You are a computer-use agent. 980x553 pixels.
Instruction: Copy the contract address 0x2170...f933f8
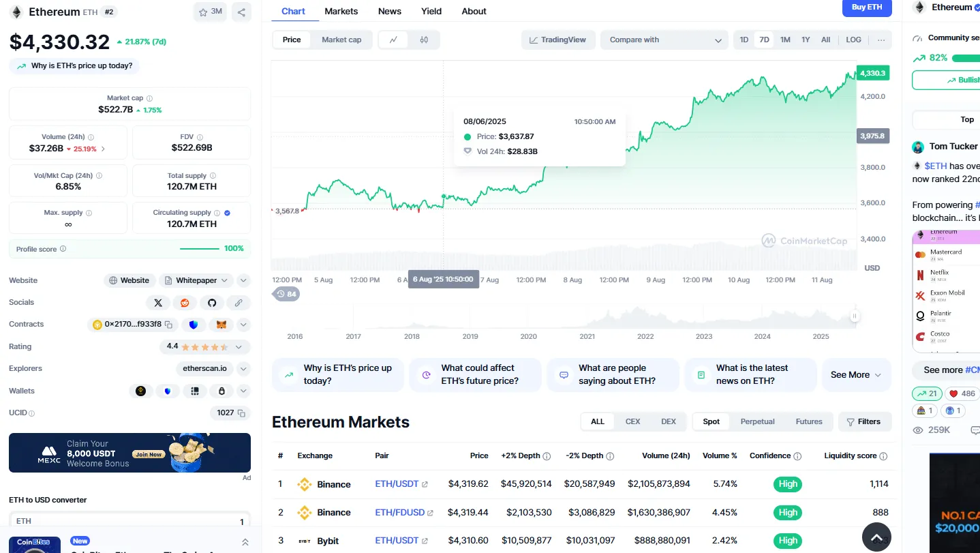[168, 325]
